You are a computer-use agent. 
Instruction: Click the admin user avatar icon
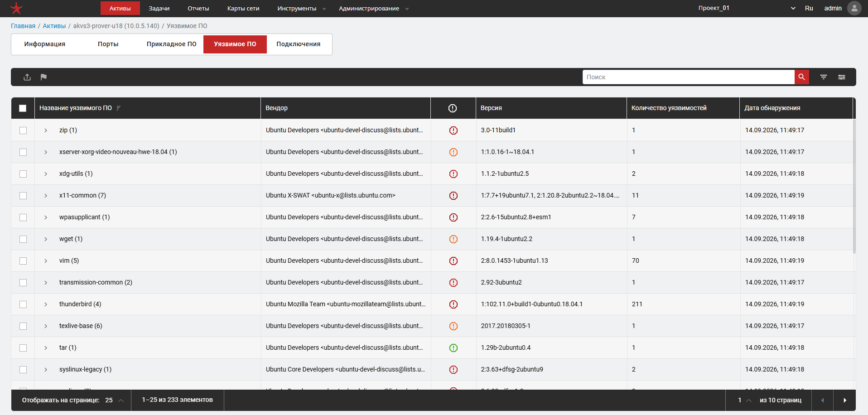point(854,8)
